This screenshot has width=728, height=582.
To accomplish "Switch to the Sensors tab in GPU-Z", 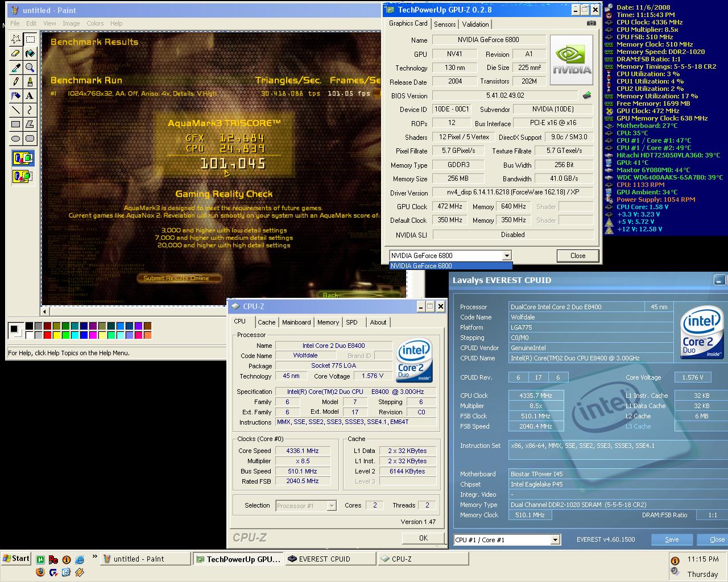I will pos(445,24).
